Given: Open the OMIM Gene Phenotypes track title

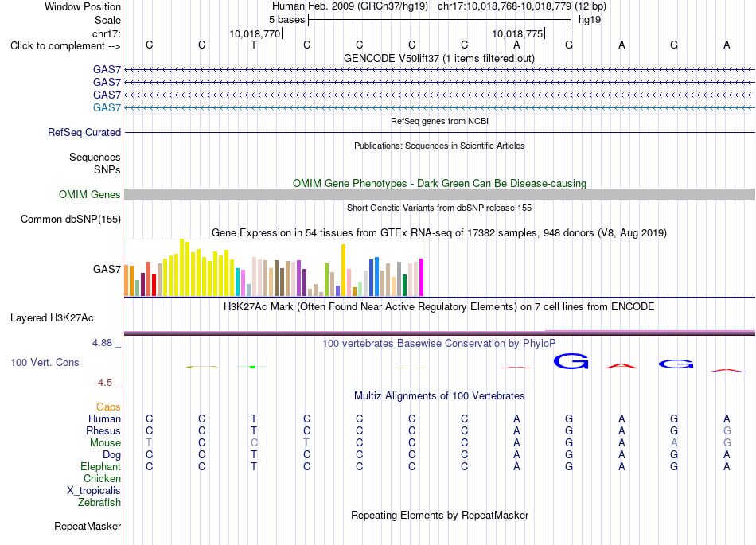Looking at the screenshot, I should 439,183.
